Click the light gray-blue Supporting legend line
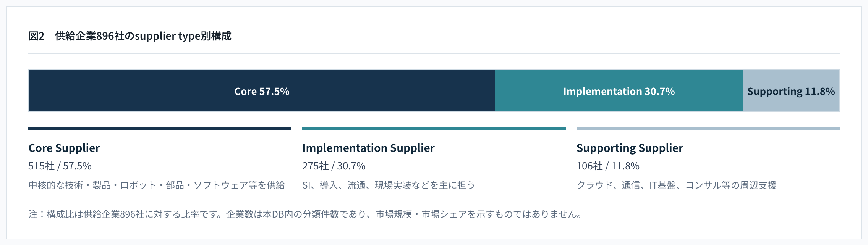Image resolution: width=868 pixels, height=245 pixels. [708, 129]
